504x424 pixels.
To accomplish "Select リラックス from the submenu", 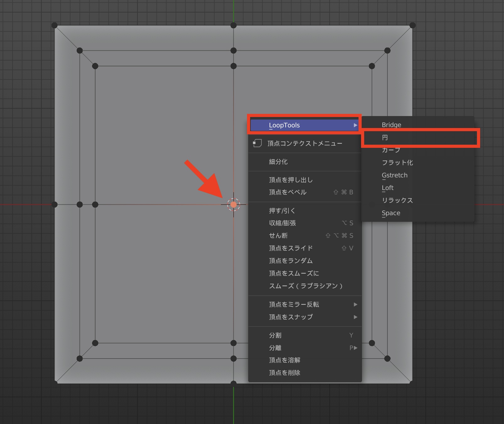I will coord(397,200).
